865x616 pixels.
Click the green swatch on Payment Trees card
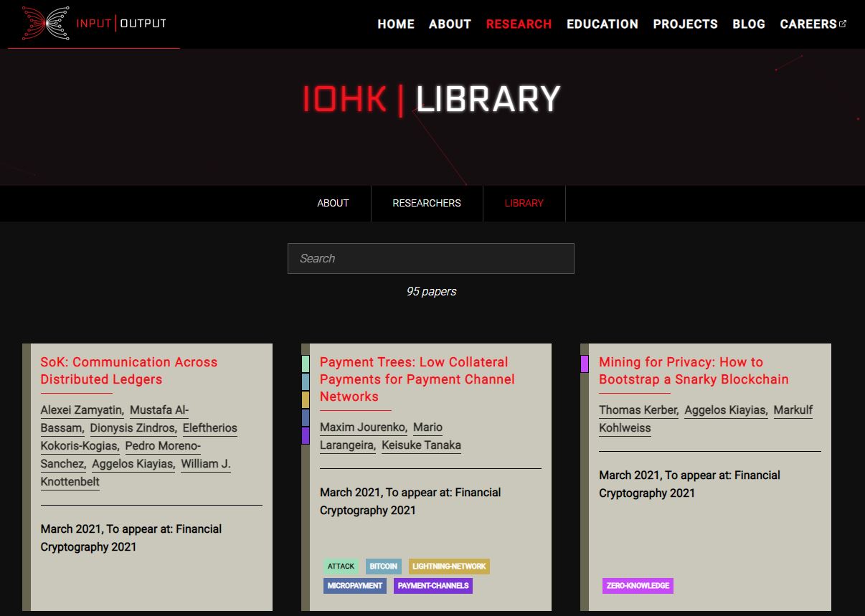tap(306, 364)
